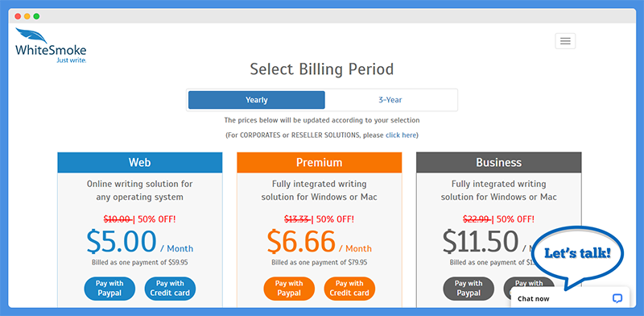Follow the 'click here' corporate link

click(x=401, y=135)
